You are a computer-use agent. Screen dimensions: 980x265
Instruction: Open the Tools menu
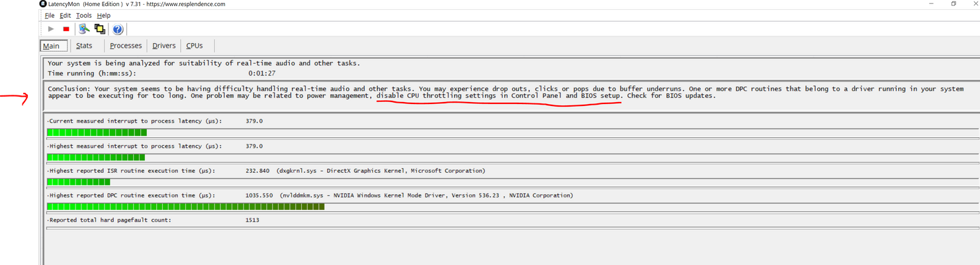click(x=84, y=15)
